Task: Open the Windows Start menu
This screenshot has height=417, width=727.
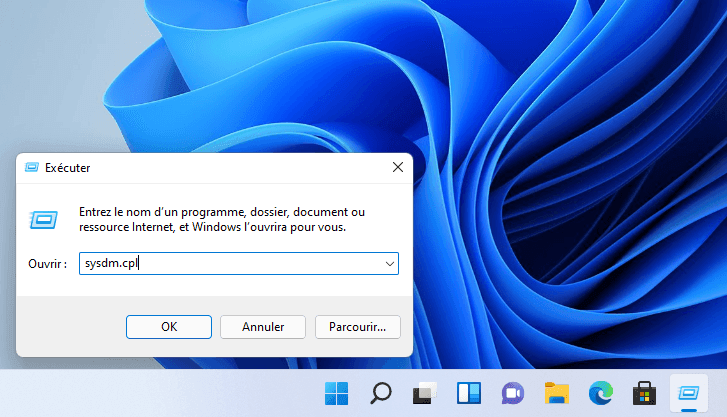Action: [x=337, y=393]
